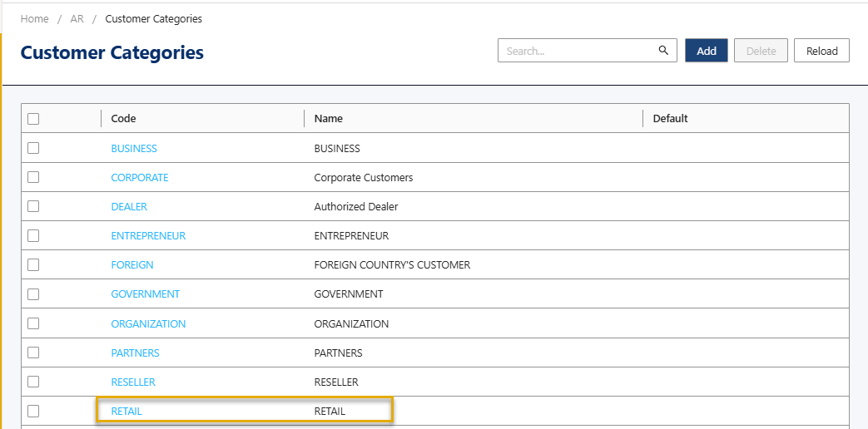The width and height of the screenshot is (868, 429).
Task: Go to Home breadcrumb
Action: pos(34,19)
